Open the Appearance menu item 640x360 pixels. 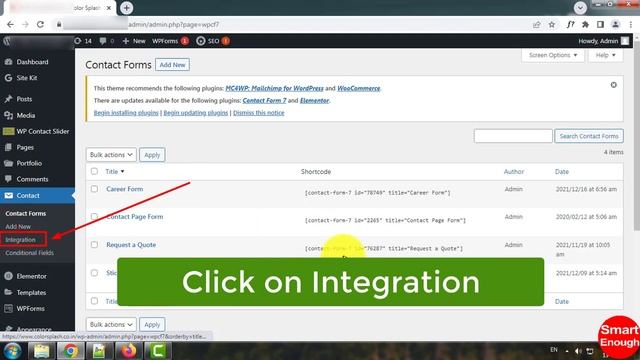34,329
